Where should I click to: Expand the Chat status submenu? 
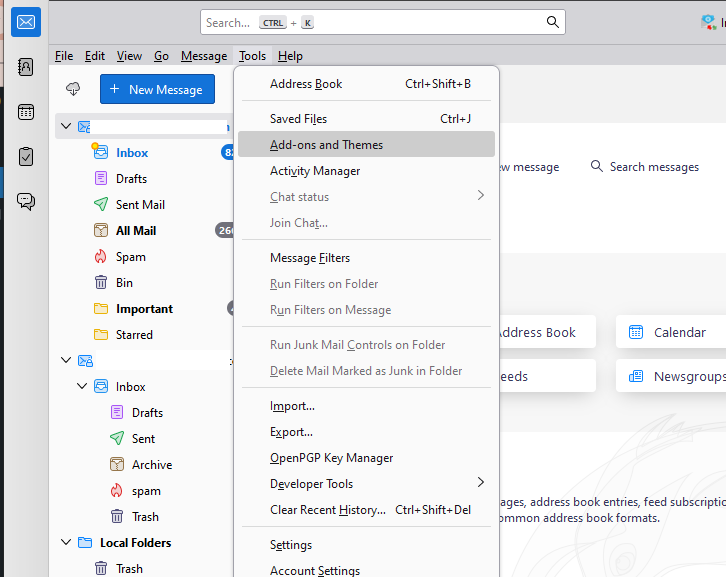point(481,196)
